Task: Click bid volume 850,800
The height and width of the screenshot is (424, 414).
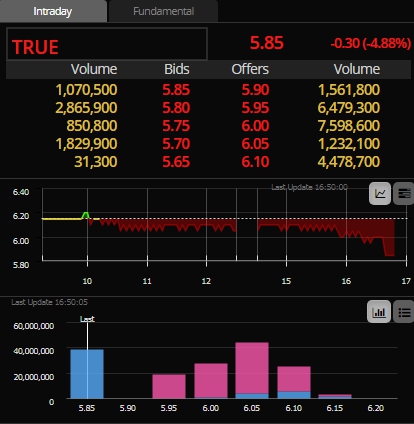Action: tap(92, 126)
